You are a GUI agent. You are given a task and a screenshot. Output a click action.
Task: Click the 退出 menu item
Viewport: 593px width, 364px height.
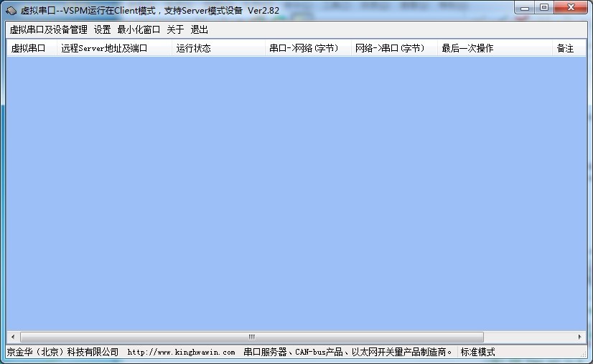coord(199,30)
